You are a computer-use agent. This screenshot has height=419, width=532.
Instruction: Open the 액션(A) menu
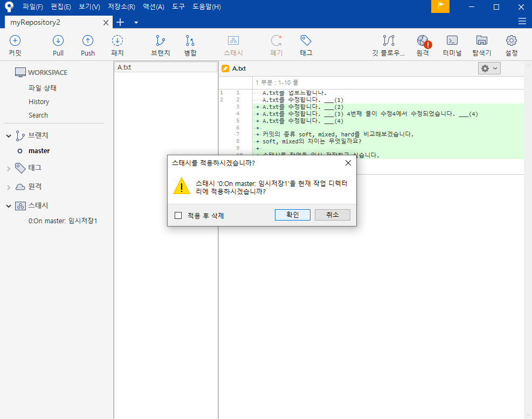(154, 7)
